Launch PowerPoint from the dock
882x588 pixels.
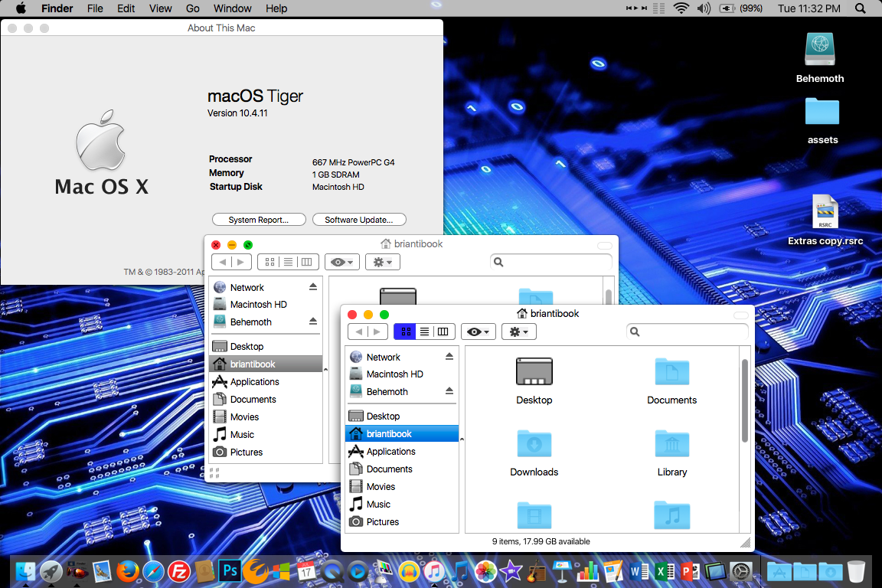(x=690, y=572)
